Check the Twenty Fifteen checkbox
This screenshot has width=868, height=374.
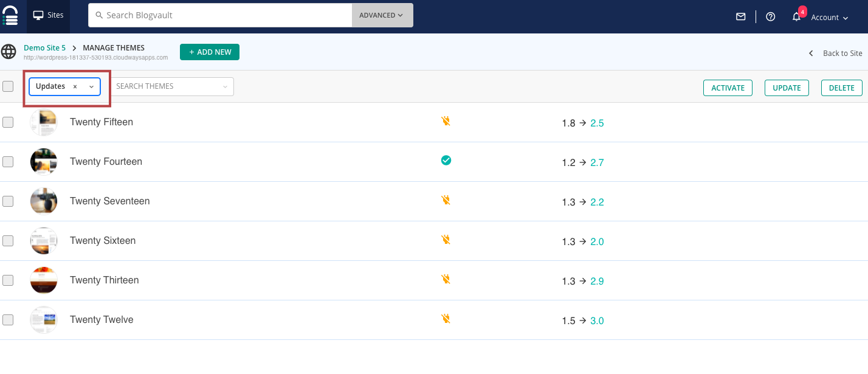(x=8, y=122)
